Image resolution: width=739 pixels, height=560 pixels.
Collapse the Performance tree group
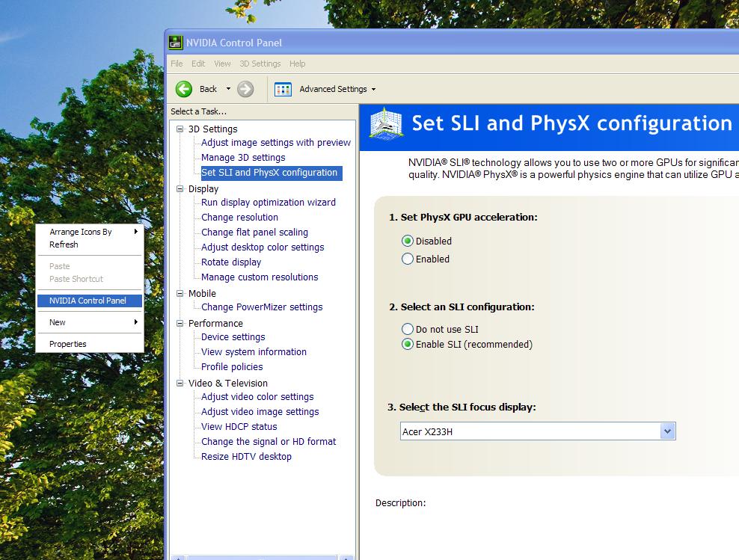click(180, 323)
